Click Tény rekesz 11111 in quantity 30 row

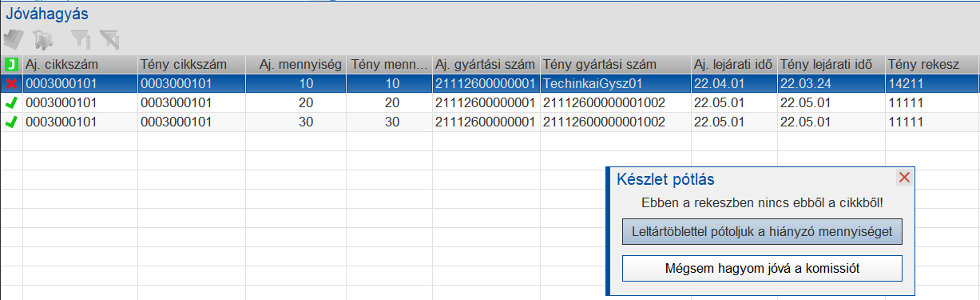(x=932, y=122)
